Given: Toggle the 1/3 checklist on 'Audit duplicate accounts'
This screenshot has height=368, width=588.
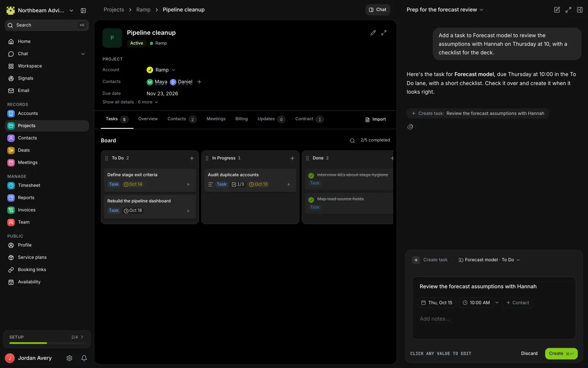Looking at the screenshot, I should (238, 184).
